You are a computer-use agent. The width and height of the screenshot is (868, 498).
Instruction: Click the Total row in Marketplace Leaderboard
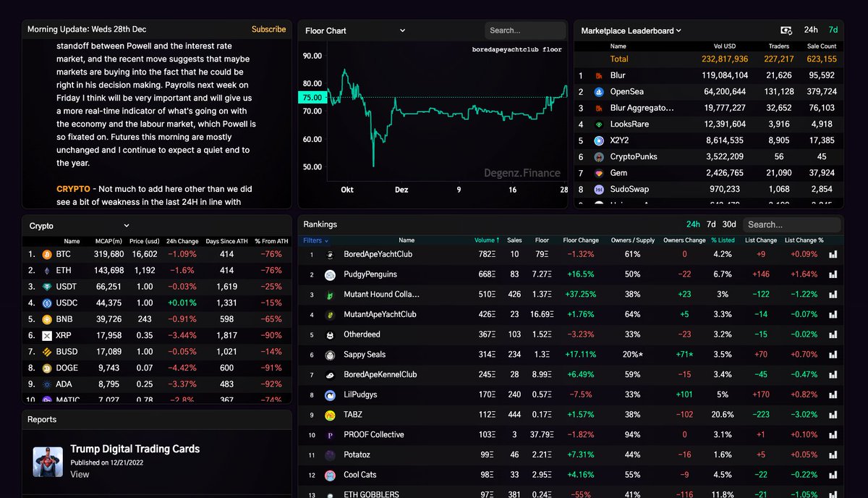[x=710, y=59]
